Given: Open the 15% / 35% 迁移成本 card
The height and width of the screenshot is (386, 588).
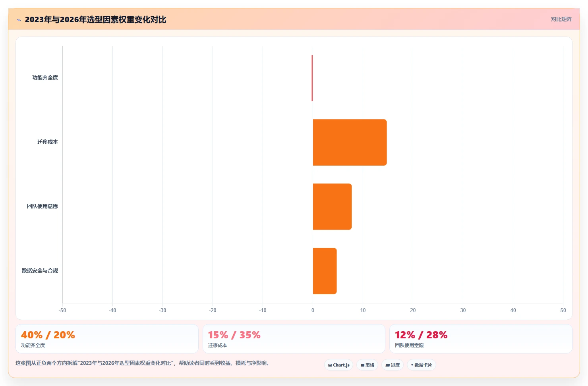Looking at the screenshot, I should coord(294,339).
